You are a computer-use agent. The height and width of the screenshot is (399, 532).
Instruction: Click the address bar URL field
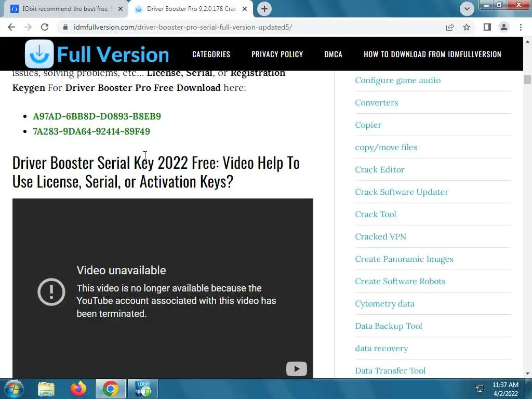(182, 27)
